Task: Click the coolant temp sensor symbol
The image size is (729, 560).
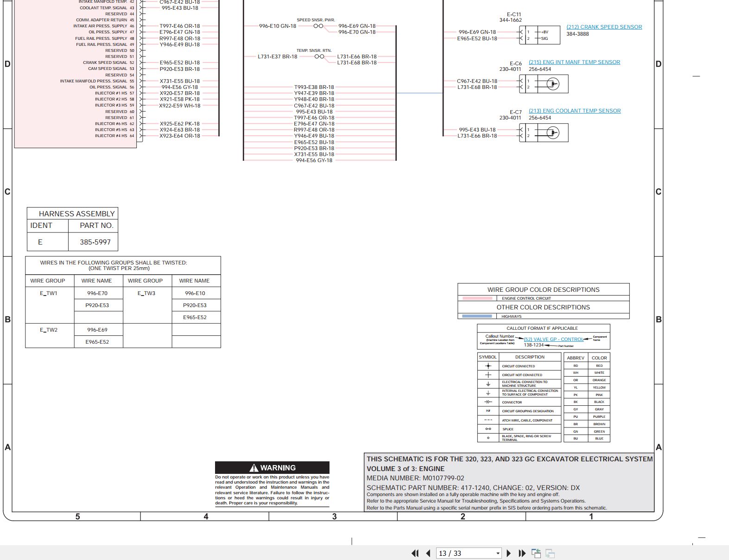Action: click(x=544, y=133)
